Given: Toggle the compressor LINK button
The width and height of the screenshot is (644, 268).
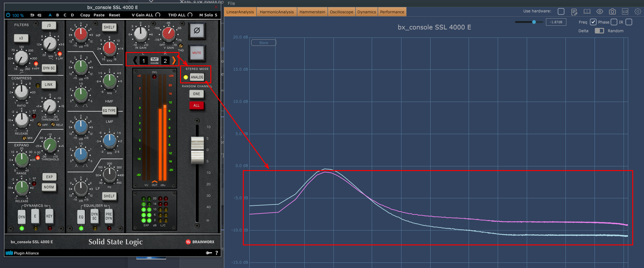Looking at the screenshot, I should [x=49, y=85].
